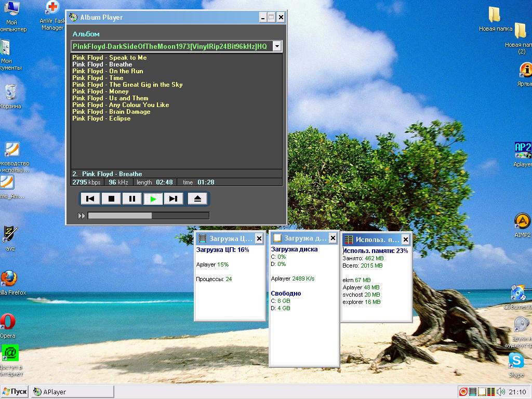Click the disk monitor tray icon

coord(482,392)
